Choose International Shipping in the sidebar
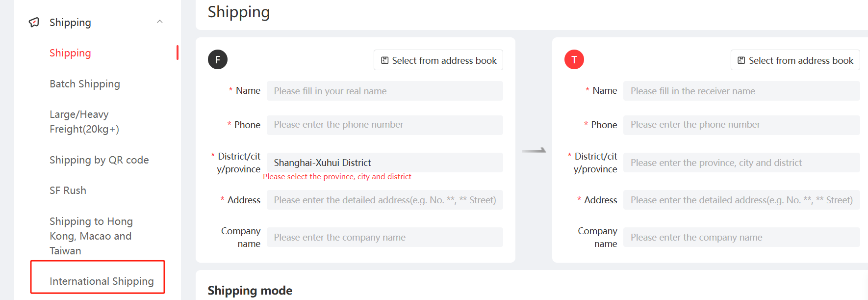Viewport: 868px width, 300px height. (x=102, y=281)
